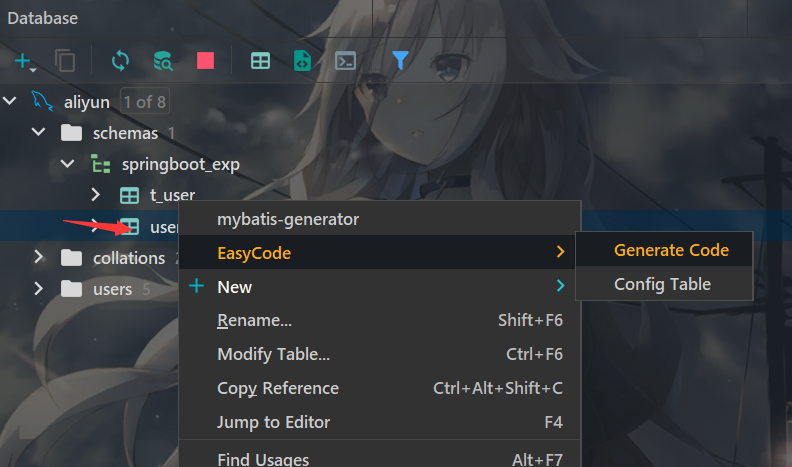This screenshot has height=467, width=792.
Task: Click the aliyun MySQL dolphin icon
Action: pos(42,101)
